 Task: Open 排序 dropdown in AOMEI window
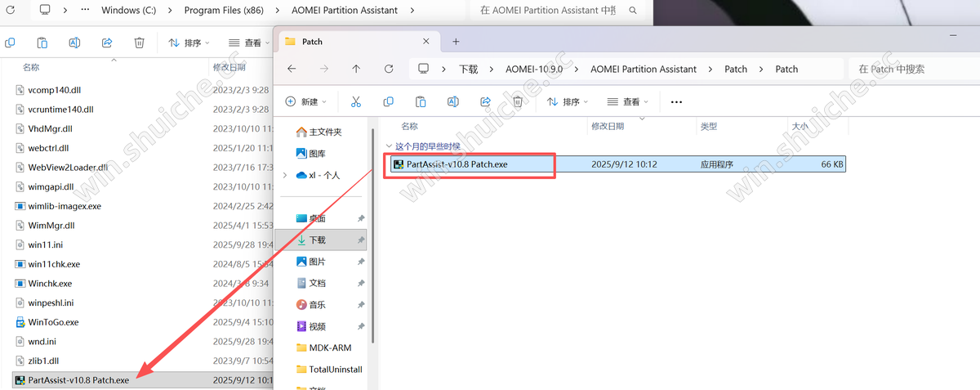189,43
